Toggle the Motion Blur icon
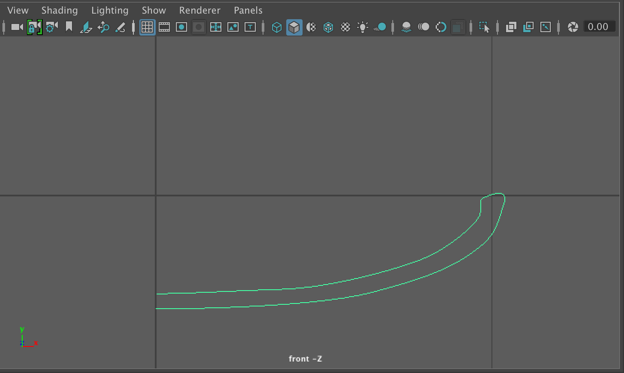This screenshot has width=624, height=373. point(423,27)
